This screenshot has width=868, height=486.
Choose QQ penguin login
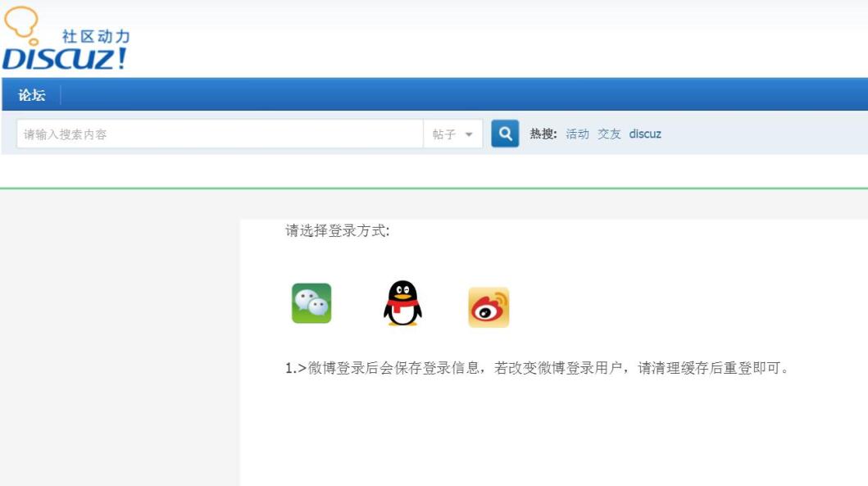point(402,304)
